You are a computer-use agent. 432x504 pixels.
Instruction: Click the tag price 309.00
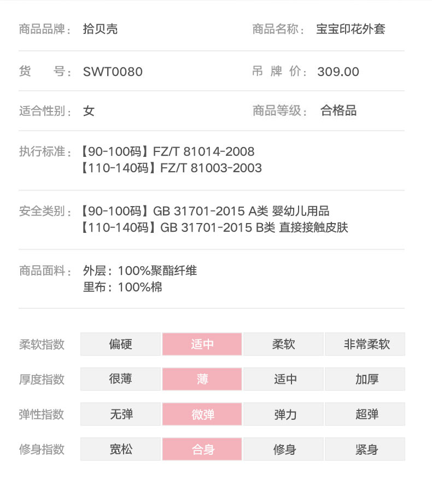pyautogui.click(x=338, y=72)
